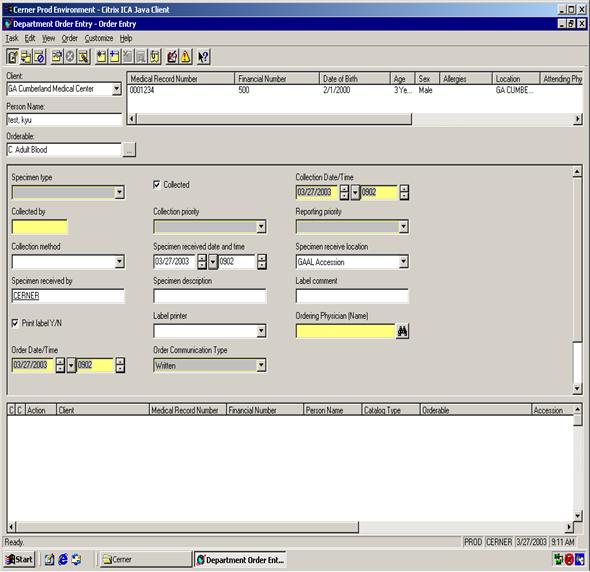
Task: Click the 2/1/2000 date of birth cell
Action: point(337,90)
